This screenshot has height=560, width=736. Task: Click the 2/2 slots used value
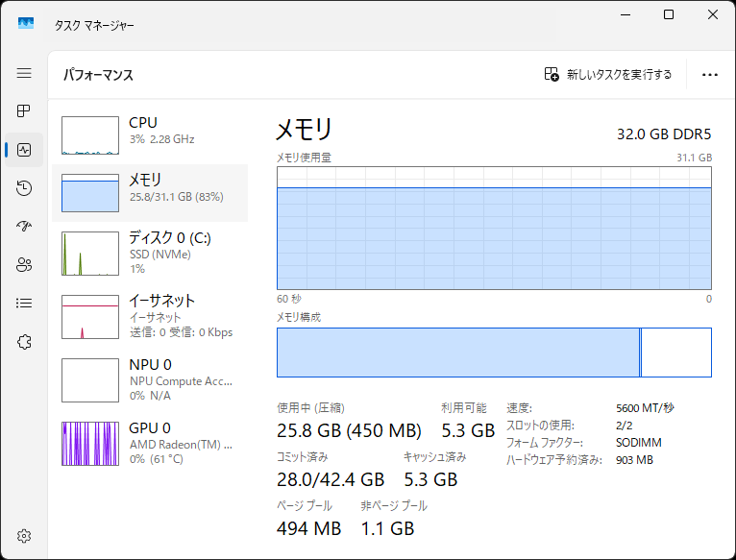point(624,426)
